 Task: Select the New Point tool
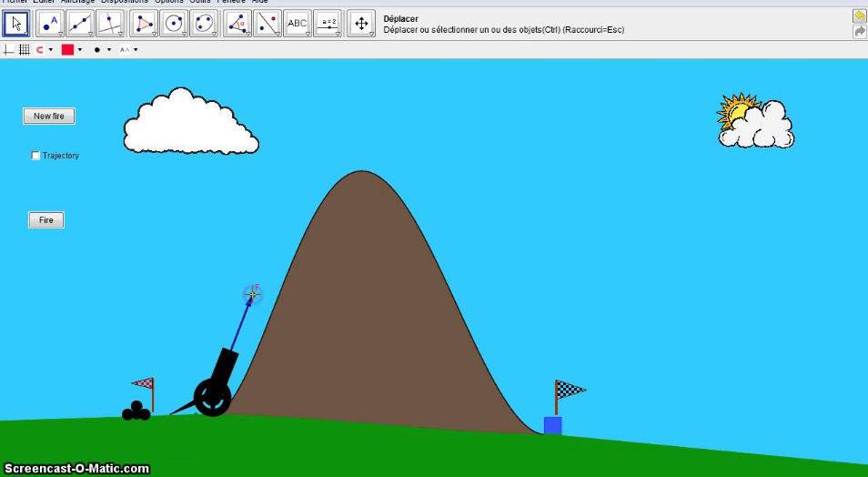coord(50,24)
